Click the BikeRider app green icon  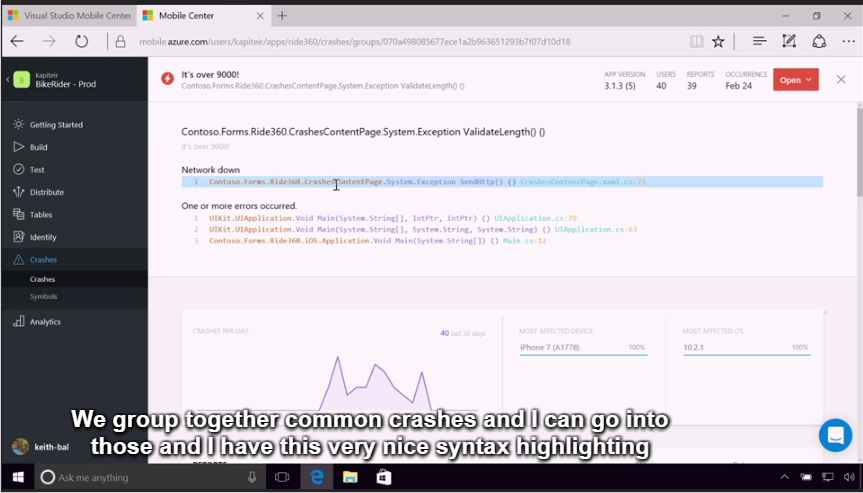point(21,80)
